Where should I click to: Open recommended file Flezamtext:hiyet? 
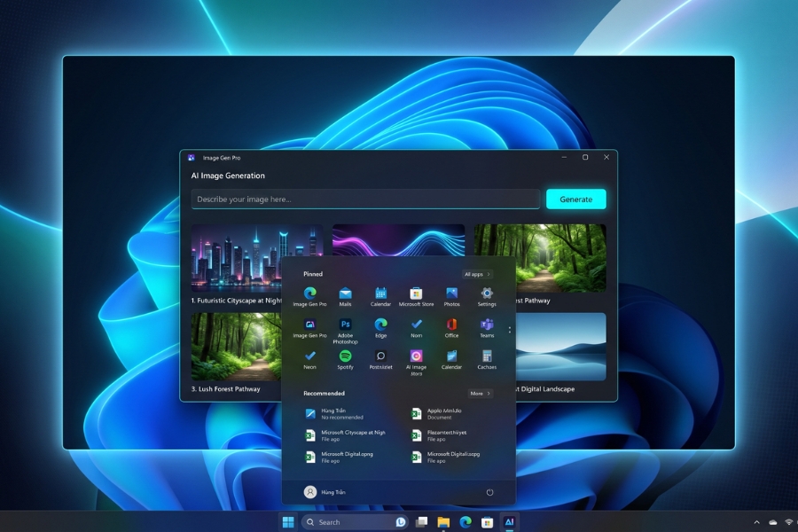pos(439,435)
